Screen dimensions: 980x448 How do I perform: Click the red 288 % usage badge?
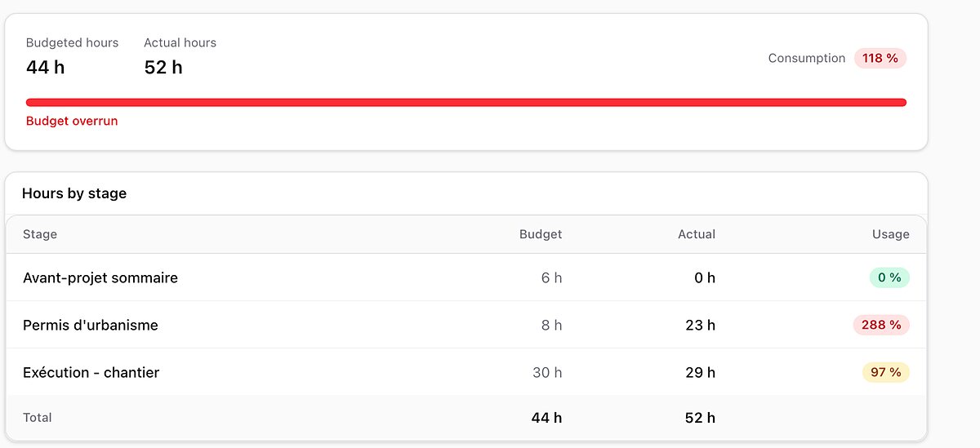point(881,325)
